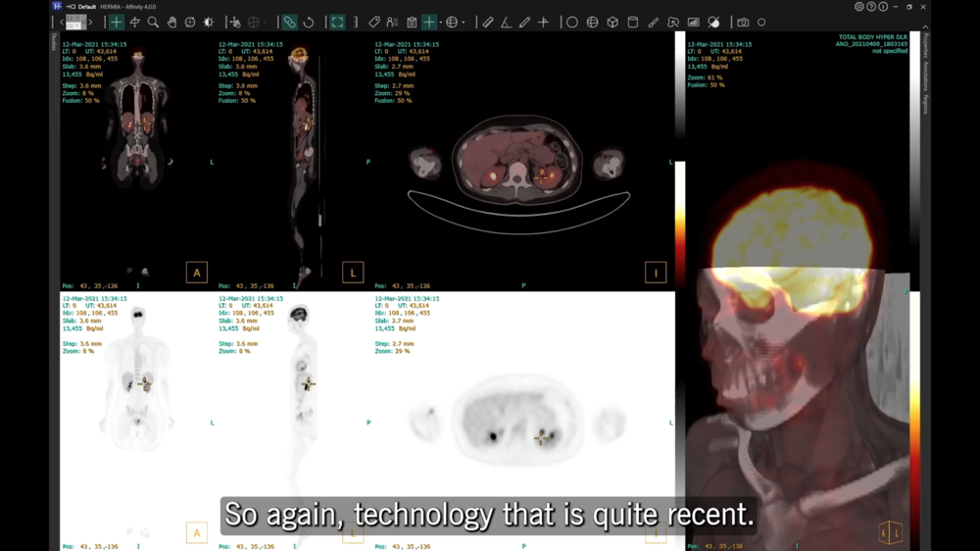Select the angle measurement tool
The width and height of the screenshot is (980, 551).
pos(506,22)
